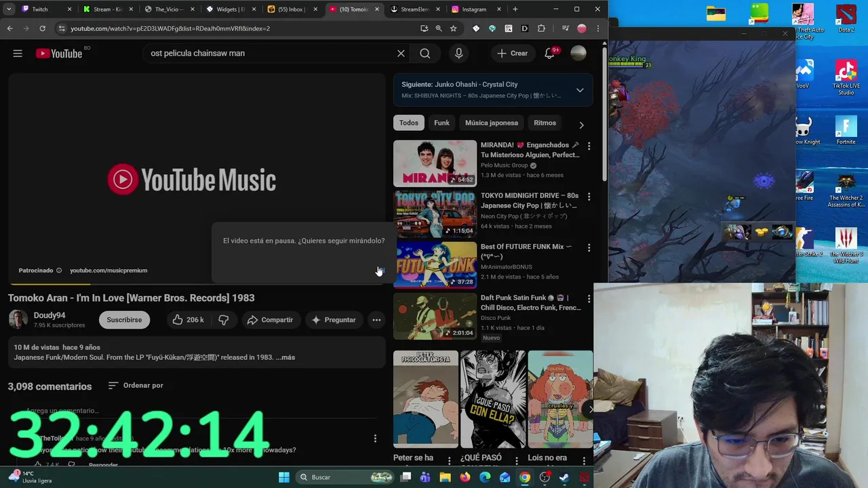Select the Ritmos filter chip
The height and width of the screenshot is (488, 868).
(x=545, y=123)
